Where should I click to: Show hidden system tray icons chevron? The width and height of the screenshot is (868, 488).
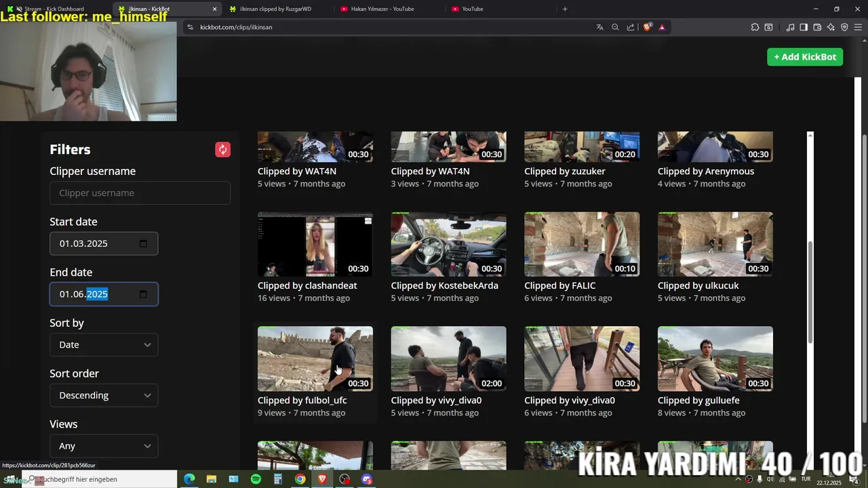click(738, 479)
